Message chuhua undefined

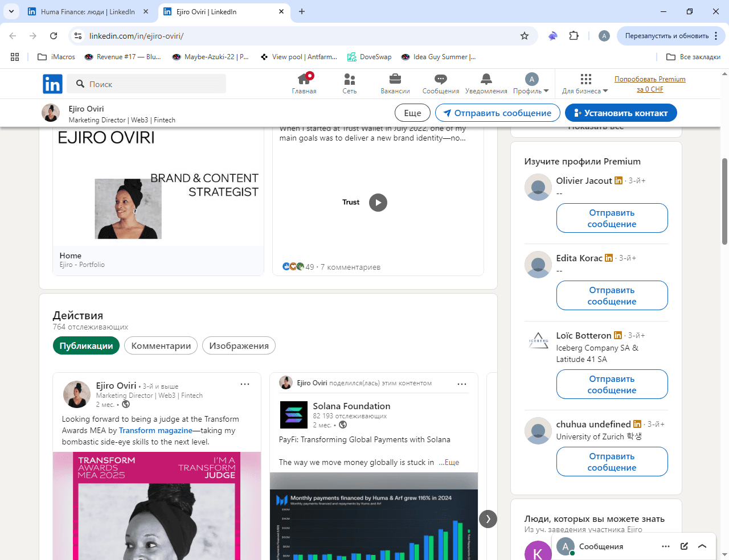click(x=612, y=462)
